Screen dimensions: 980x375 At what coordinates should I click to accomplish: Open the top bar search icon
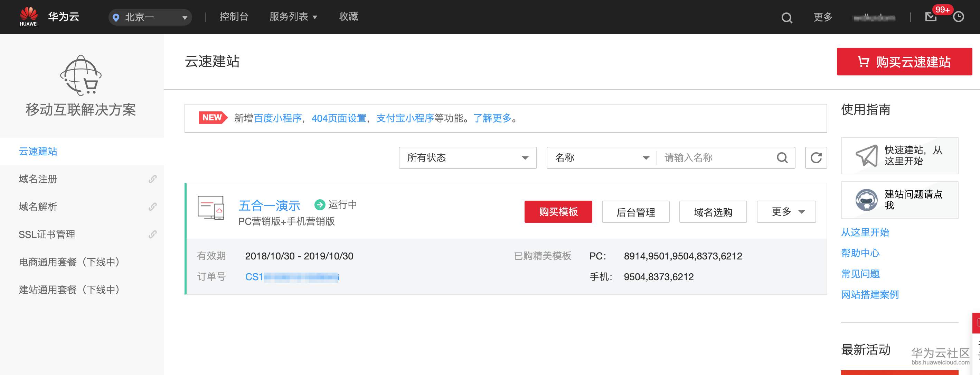786,18
